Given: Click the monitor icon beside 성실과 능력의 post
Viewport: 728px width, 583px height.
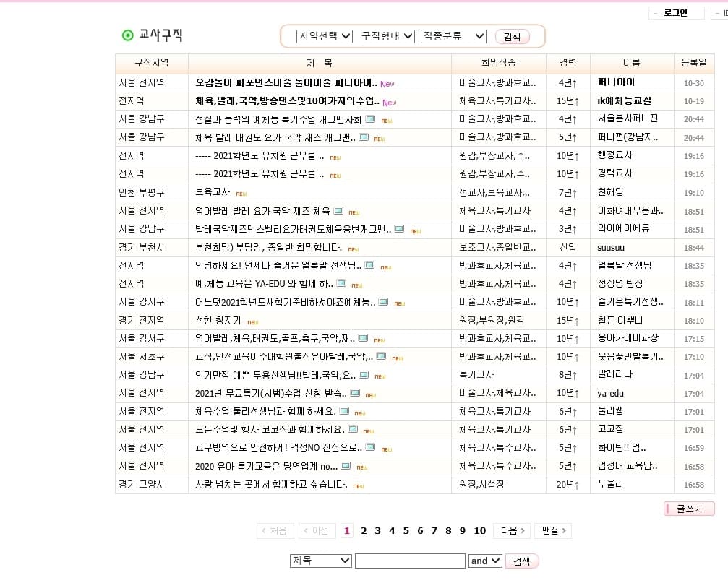Looking at the screenshot, I should point(370,119).
